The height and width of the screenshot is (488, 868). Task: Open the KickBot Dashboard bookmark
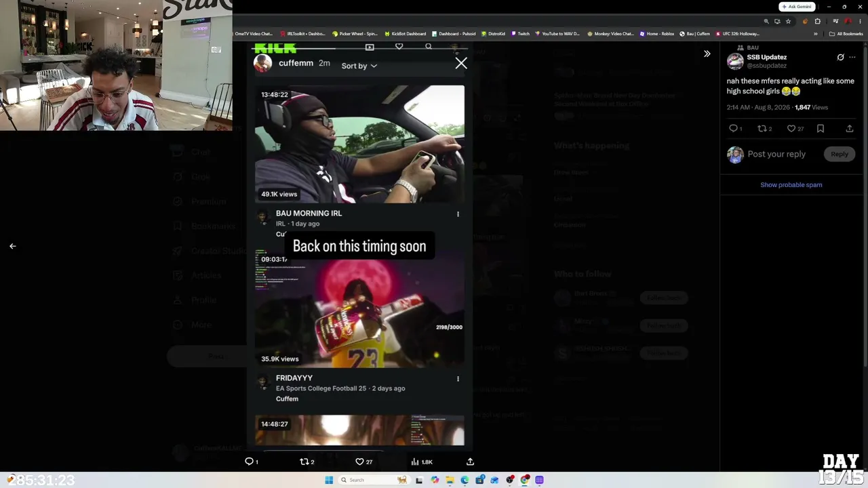pos(406,33)
